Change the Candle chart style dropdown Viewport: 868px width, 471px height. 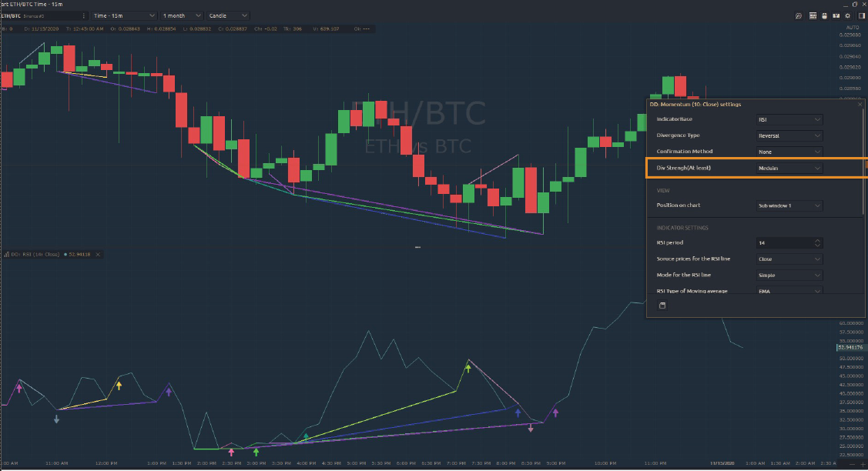point(229,15)
